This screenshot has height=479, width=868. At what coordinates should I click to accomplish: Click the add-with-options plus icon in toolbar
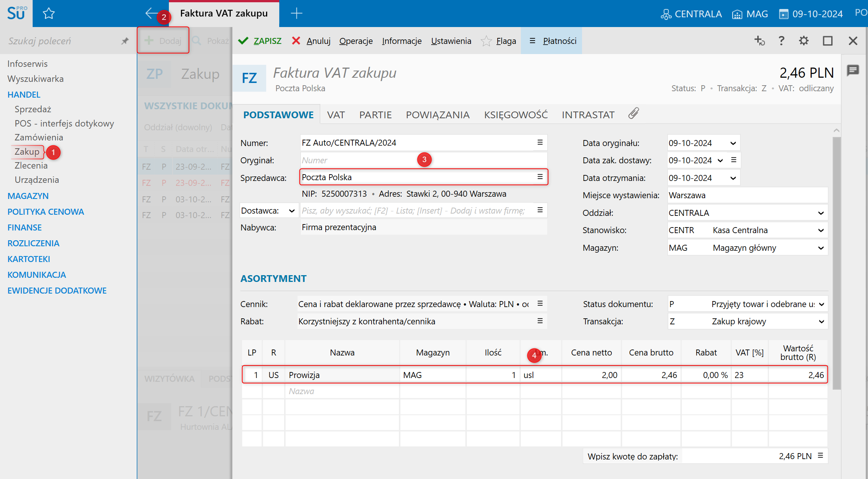tap(759, 41)
